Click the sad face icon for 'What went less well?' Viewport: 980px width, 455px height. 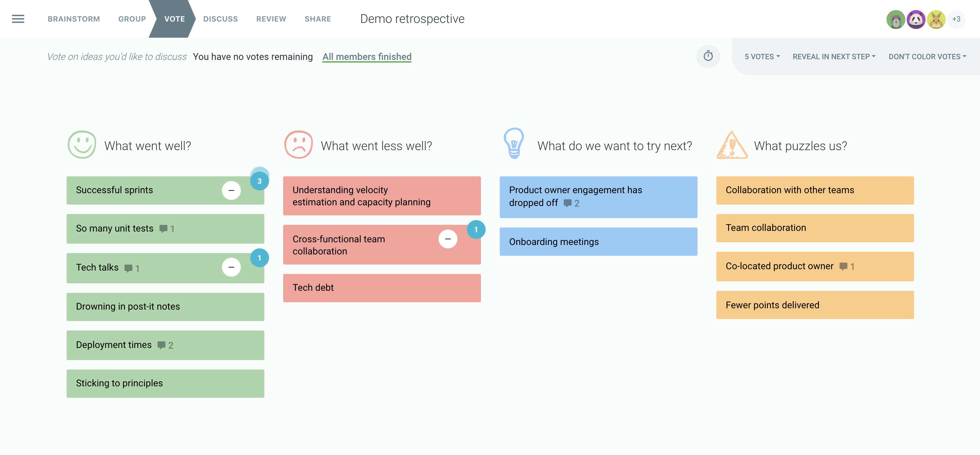[x=298, y=145]
